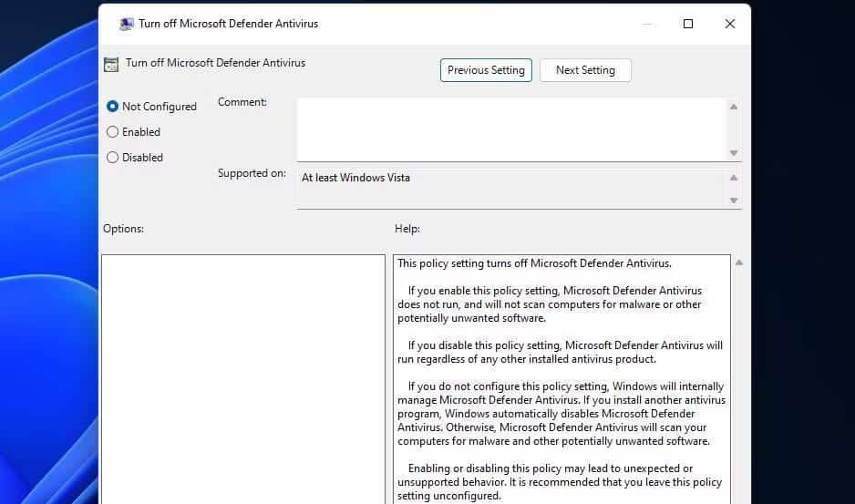Screen dimensions: 855x504
Task: Click 'At least Windows Vista' text
Action: click(355, 178)
